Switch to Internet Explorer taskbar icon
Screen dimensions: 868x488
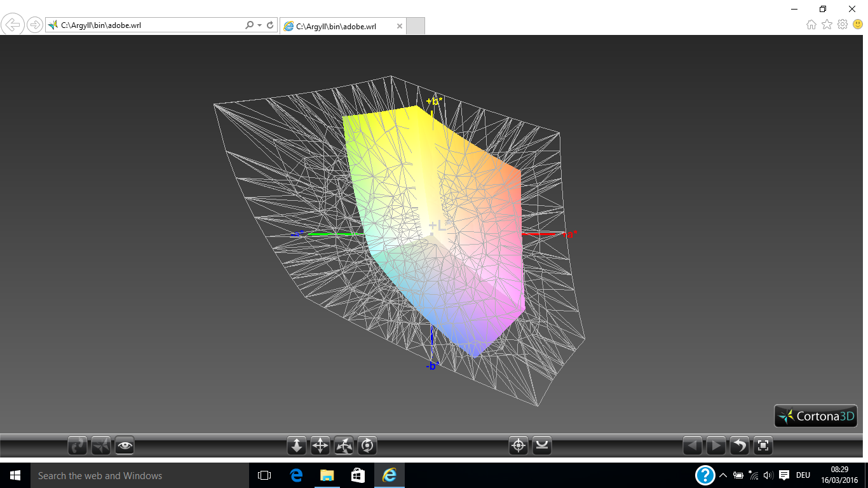point(389,475)
